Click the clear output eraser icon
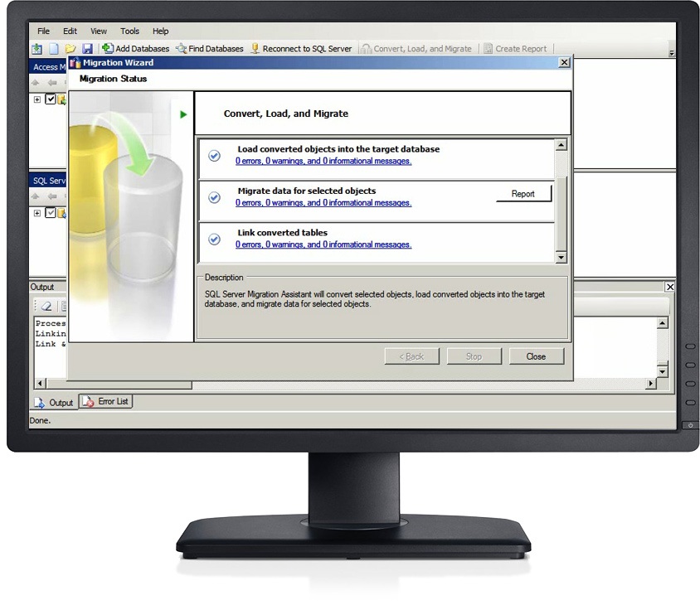Screen dimensions: 700x605 [x=46, y=306]
